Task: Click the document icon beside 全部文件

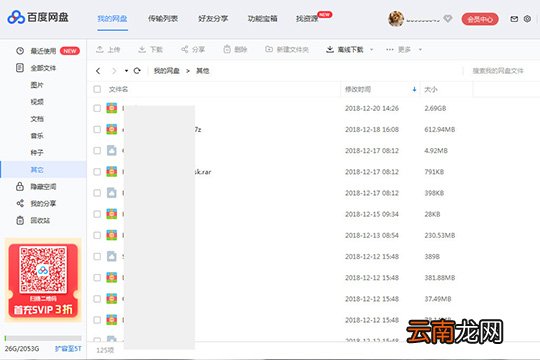Action: click(x=20, y=68)
